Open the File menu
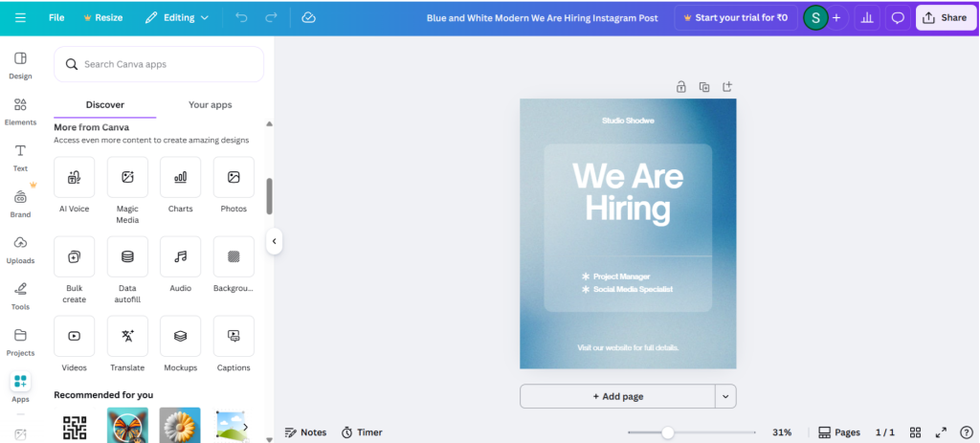This screenshot has height=443, width=980. pyautogui.click(x=56, y=17)
